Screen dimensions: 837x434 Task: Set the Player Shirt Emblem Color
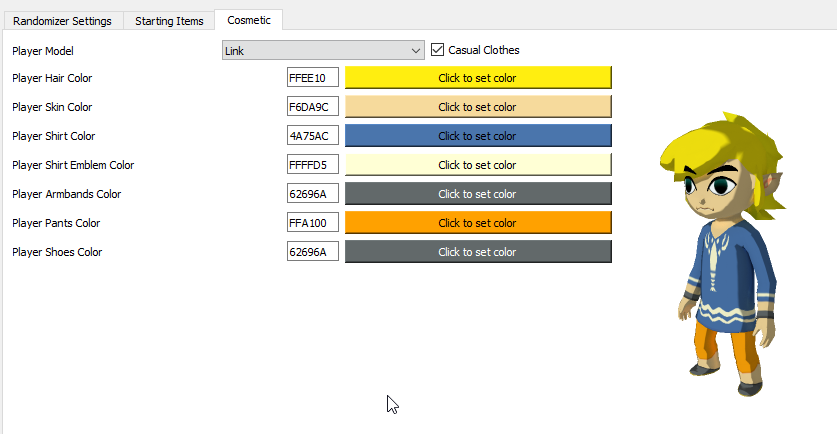tap(478, 164)
